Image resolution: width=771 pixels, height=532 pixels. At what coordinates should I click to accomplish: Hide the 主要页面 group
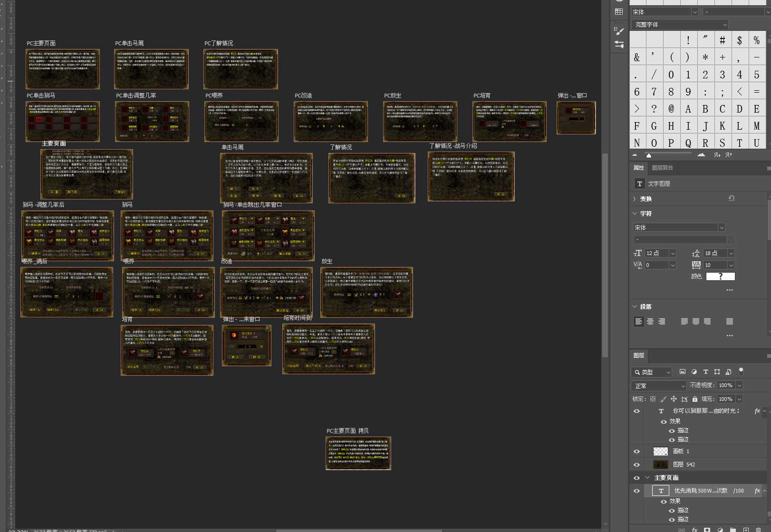pos(637,478)
